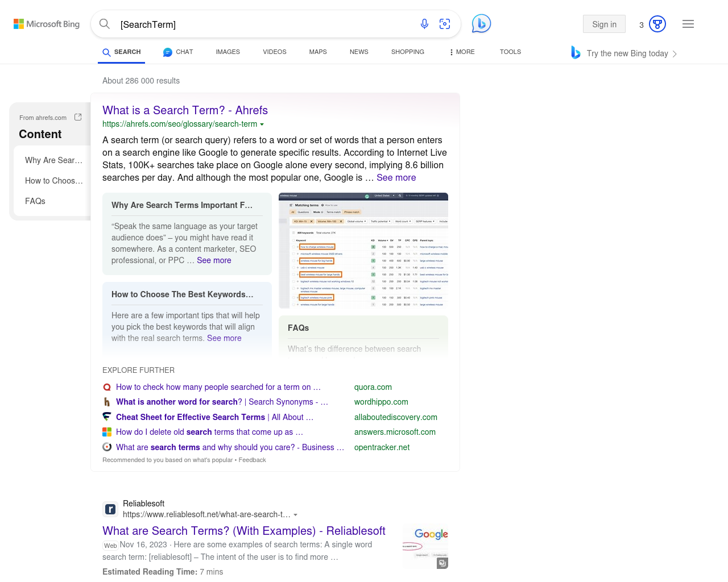Click the opentracker.net domain link
The width and height of the screenshot is (728, 582).
click(x=382, y=447)
